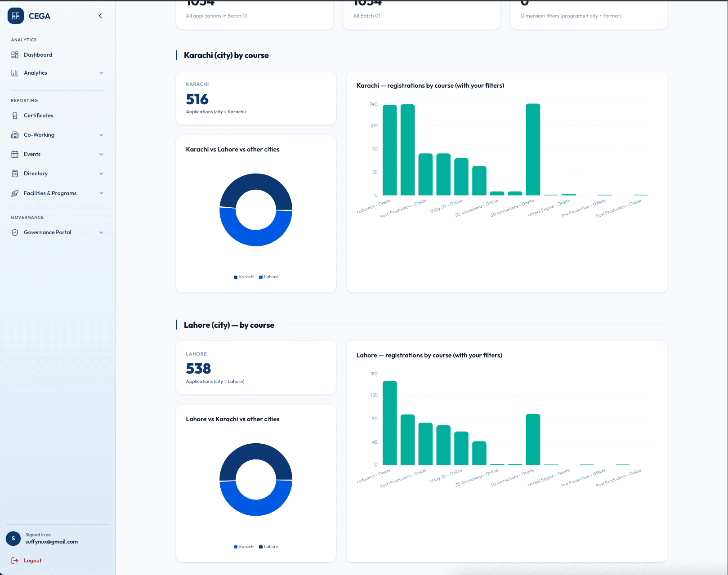Click the CEGA brand name
728x575 pixels.
40,16
